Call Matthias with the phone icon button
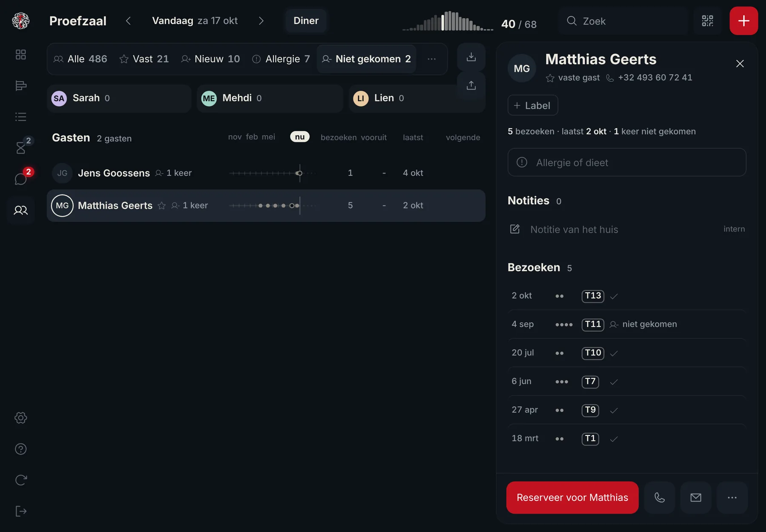 [x=660, y=498]
